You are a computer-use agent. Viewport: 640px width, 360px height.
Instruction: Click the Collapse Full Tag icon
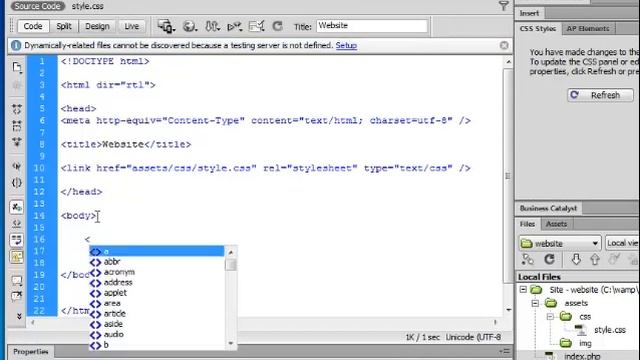coord(17,109)
